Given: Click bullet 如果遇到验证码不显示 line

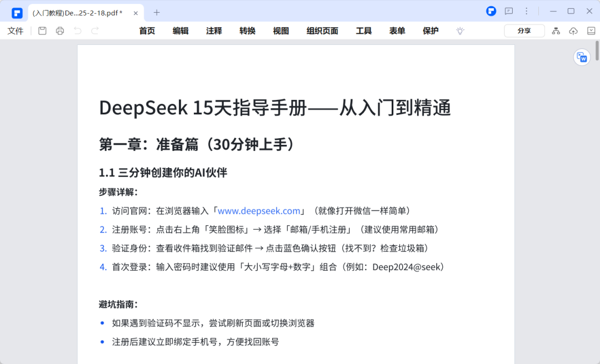Looking at the screenshot, I should coord(207,323).
